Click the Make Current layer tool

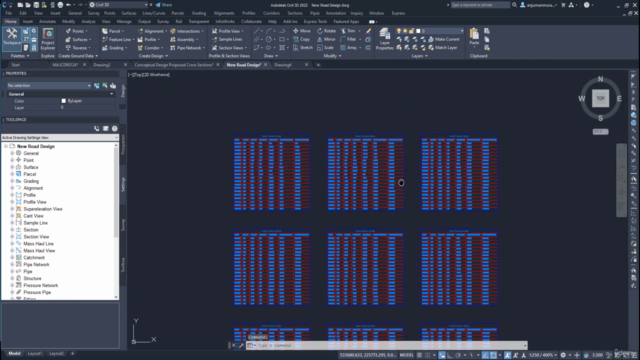(x=444, y=39)
